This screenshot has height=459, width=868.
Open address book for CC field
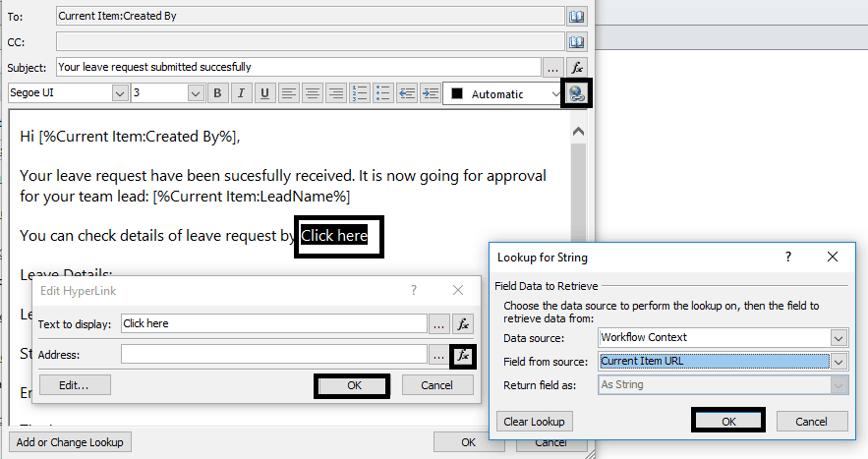point(576,41)
